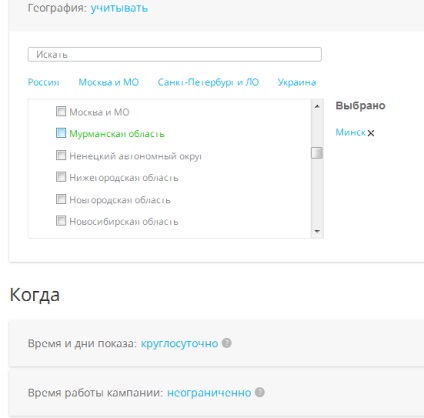
Task: Check the Мурманская область checkbox
Action: coord(61,133)
